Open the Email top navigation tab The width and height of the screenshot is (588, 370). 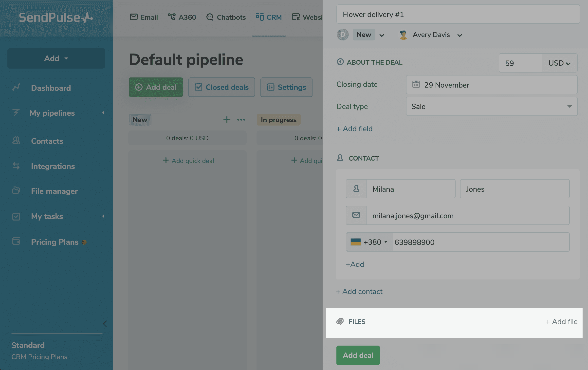coord(144,17)
